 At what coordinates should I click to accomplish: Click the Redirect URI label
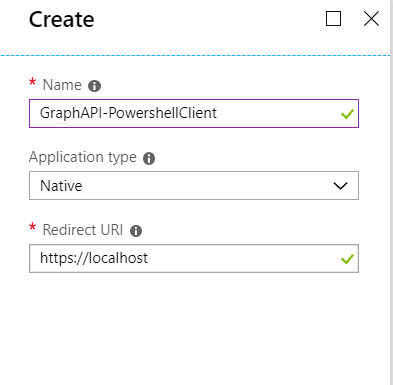pos(83,230)
